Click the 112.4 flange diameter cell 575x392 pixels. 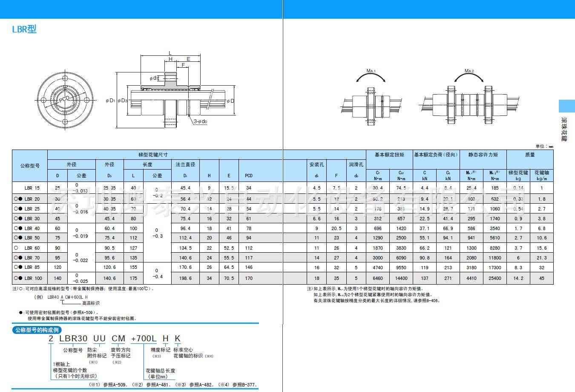point(186,238)
